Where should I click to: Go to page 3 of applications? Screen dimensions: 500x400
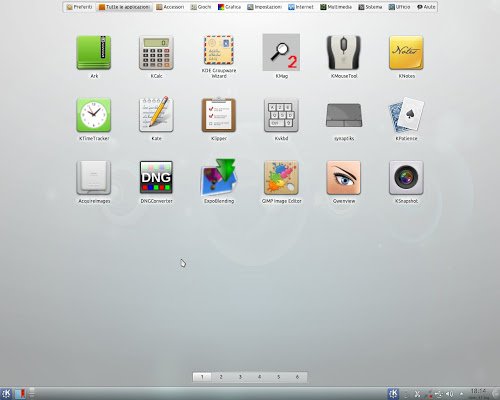tap(240, 377)
